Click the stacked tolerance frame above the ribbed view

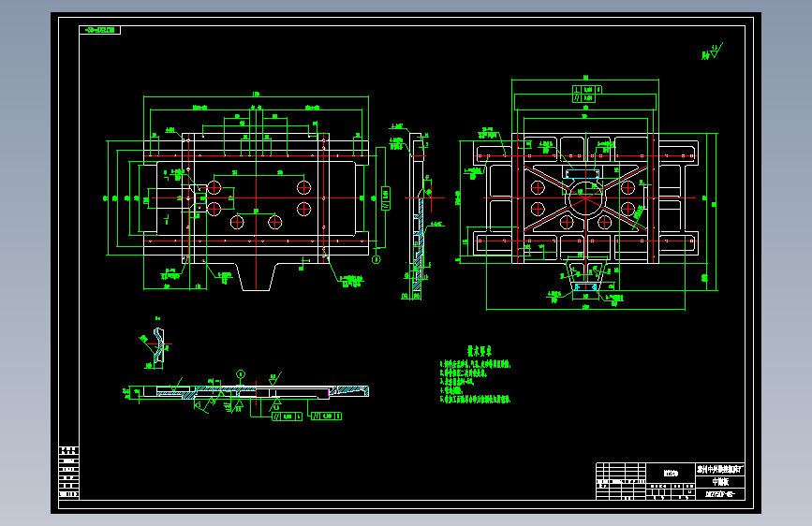(586, 94)
